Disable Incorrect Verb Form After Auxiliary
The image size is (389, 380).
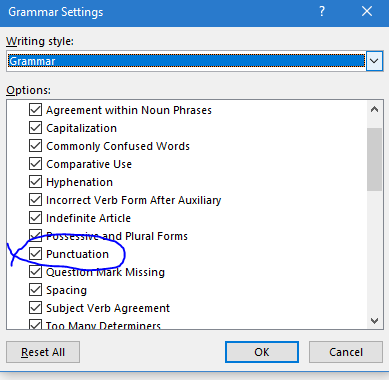click(x=35, y=200)
